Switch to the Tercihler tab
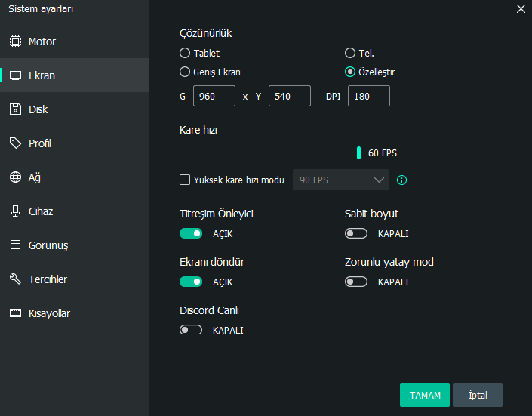532x416 pixels. point(75,279)
